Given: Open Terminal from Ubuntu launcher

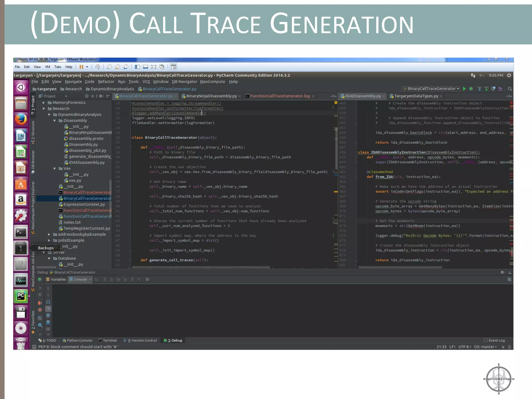Looking at the screenshot, I should 21,232.
